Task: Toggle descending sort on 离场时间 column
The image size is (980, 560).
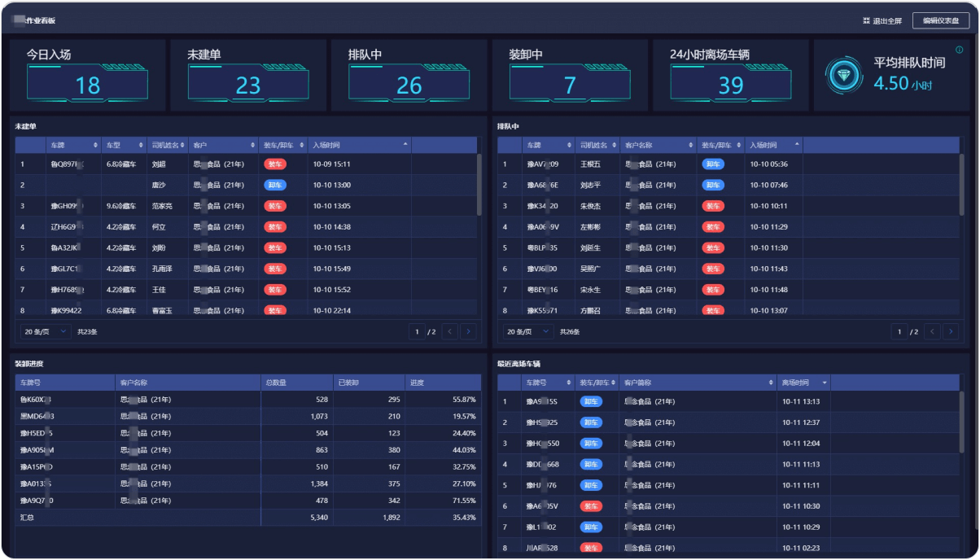Action: (825, 383)
